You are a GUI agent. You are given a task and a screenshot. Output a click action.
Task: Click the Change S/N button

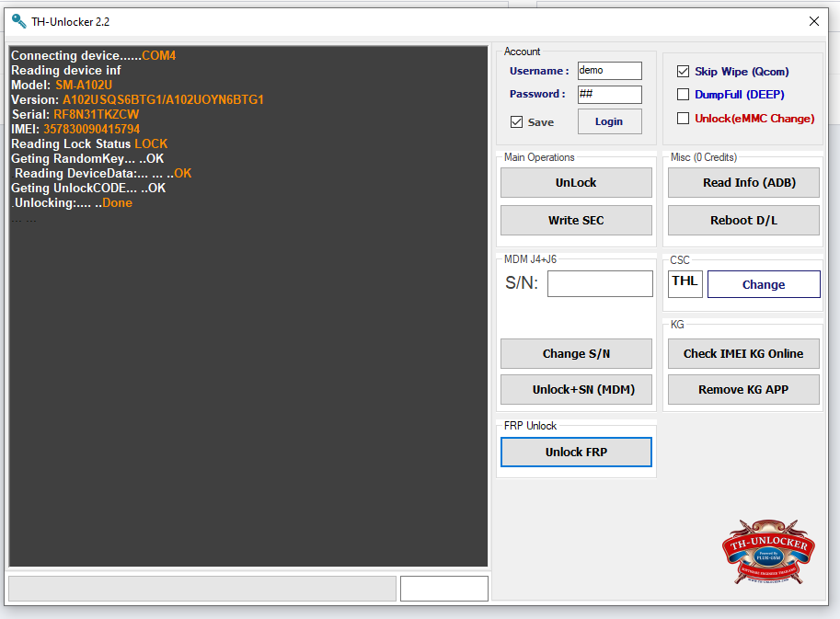point(576,353)
